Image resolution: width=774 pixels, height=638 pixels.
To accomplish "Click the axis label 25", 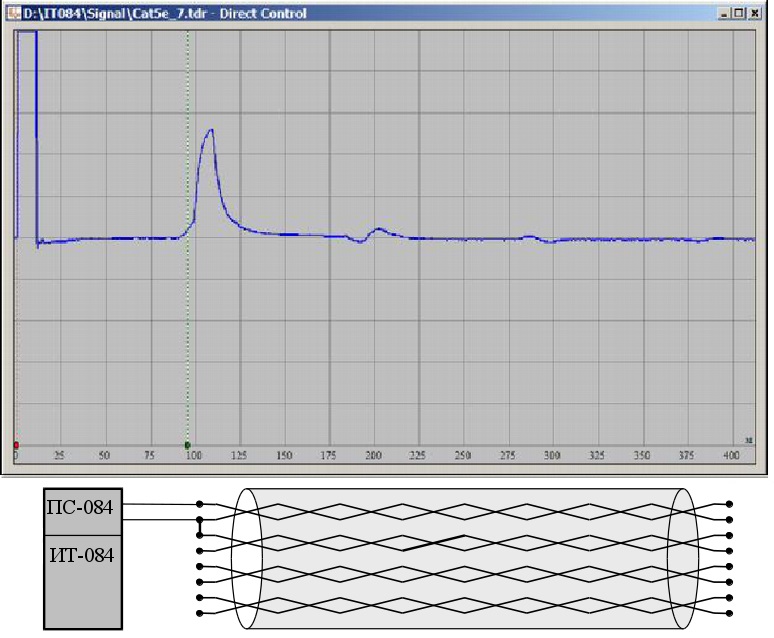I will tap(59, 455).
